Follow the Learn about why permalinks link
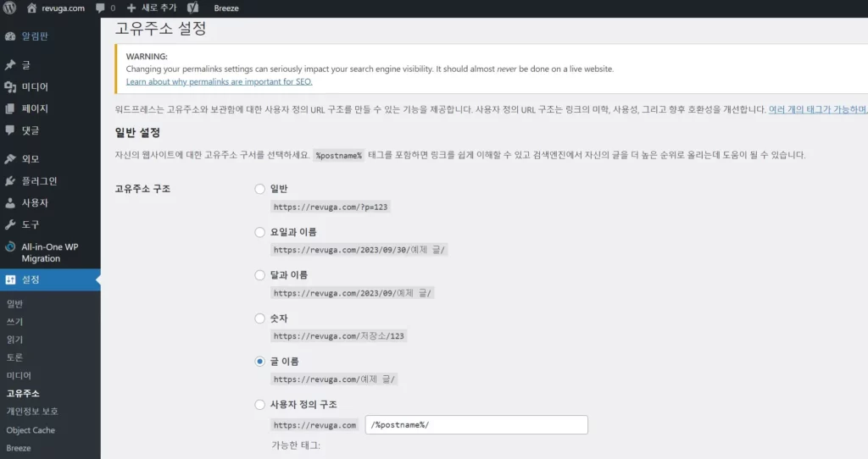Screen dimensions: 868x459 (x=220, y=81)
